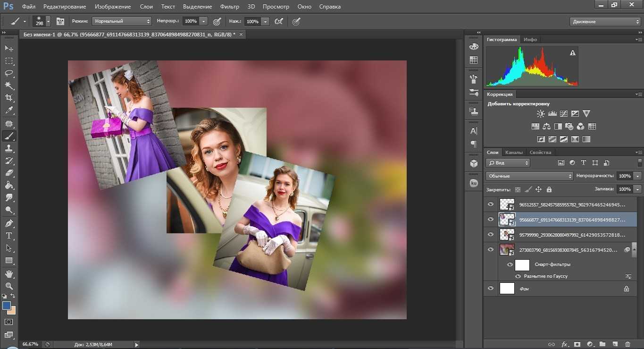The image size is (644, 349).
Task: Switch to the Инфо tab
Action: click(530, 40)
